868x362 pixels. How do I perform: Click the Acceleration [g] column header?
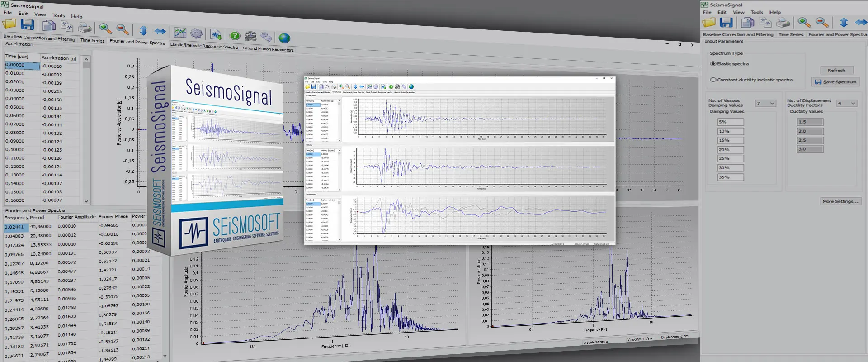point(60,58)
